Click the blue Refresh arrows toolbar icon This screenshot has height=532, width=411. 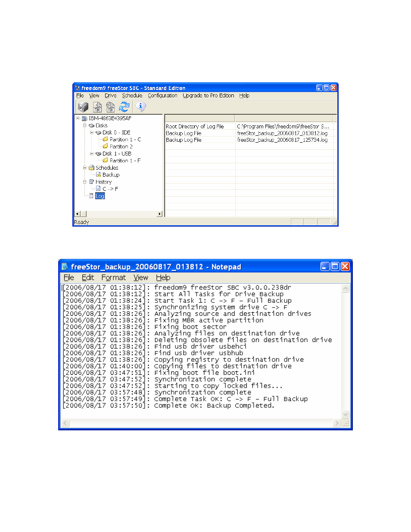pos(124,107)
